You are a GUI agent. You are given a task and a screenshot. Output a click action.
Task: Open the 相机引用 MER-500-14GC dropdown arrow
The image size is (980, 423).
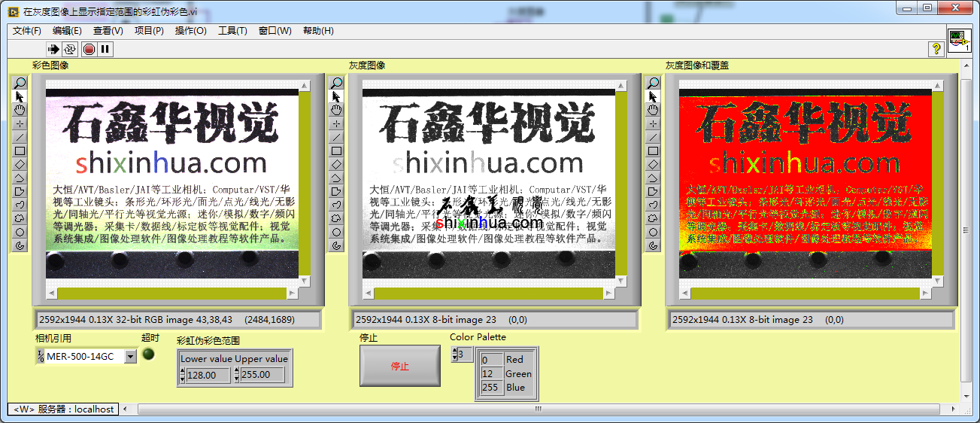click(x=131, y=356)
